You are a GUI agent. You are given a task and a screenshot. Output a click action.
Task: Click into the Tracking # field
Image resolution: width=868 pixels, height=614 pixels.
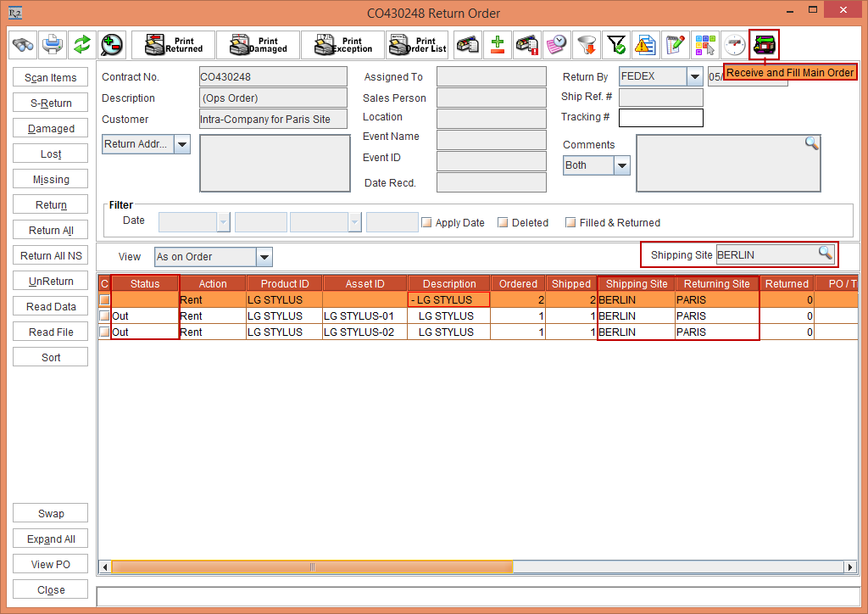point(660,118)
